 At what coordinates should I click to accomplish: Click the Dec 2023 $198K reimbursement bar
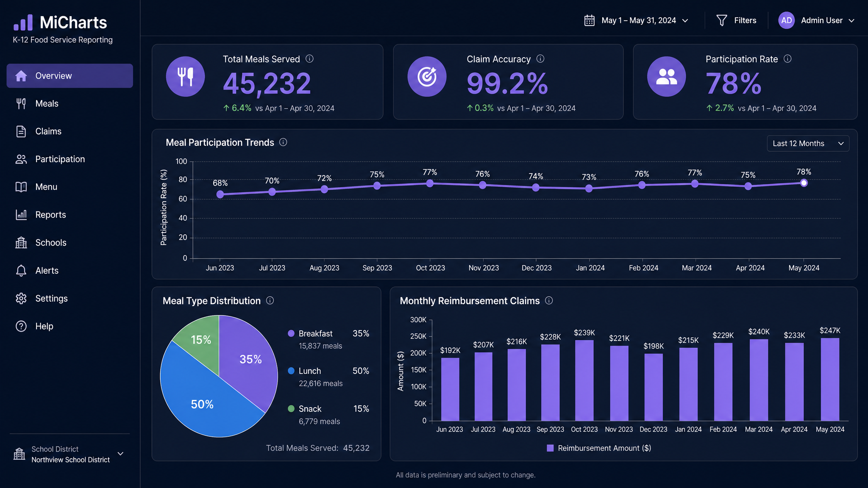click(x=654, y=387)
